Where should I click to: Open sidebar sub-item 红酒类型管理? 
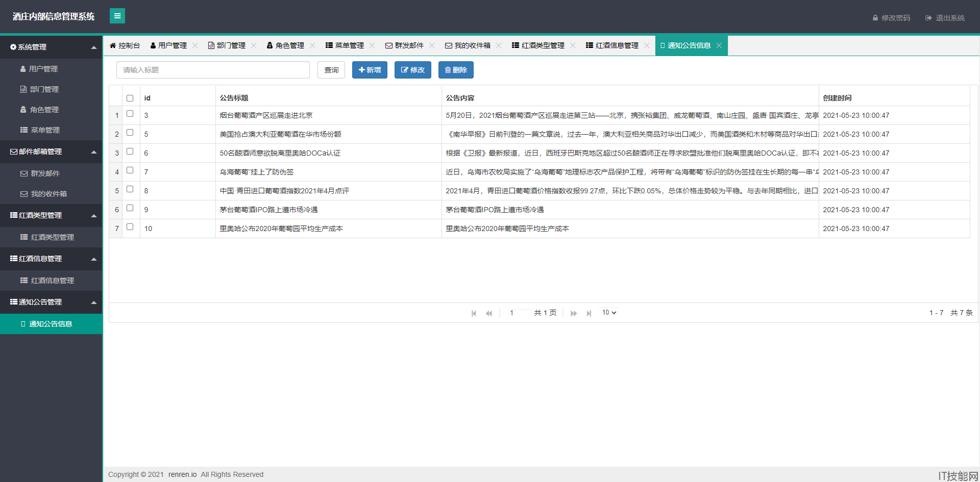click(51, 237)
